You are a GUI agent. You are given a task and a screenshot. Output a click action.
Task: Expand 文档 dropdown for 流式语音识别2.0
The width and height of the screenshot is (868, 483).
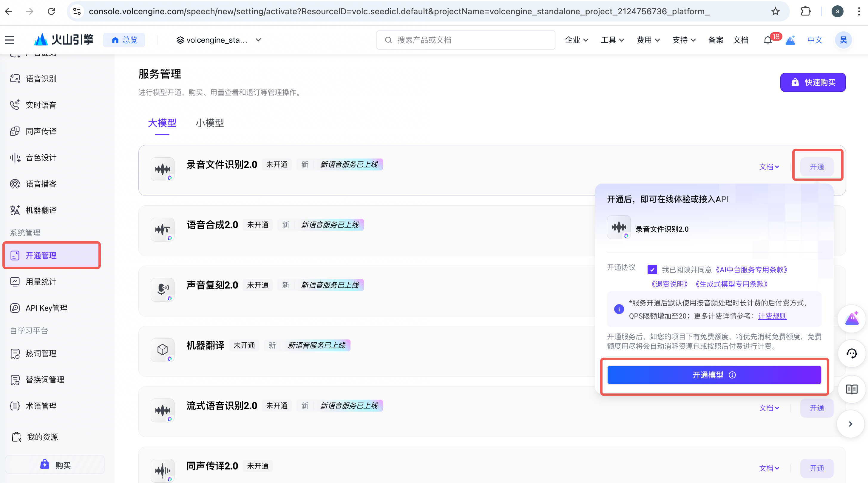click(769, 408)
